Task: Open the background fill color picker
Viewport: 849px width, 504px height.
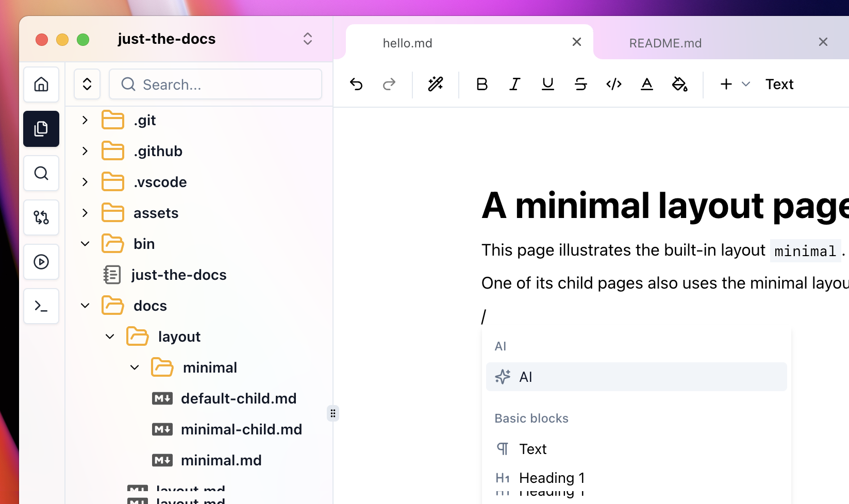Action: click(680, 84)
